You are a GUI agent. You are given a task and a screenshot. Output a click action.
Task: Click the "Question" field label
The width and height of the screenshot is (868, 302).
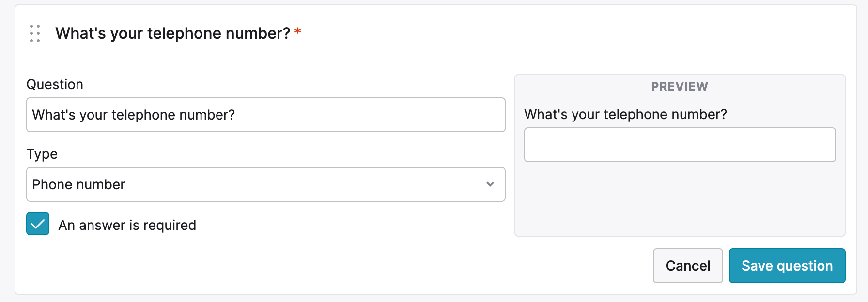[55, 84]
